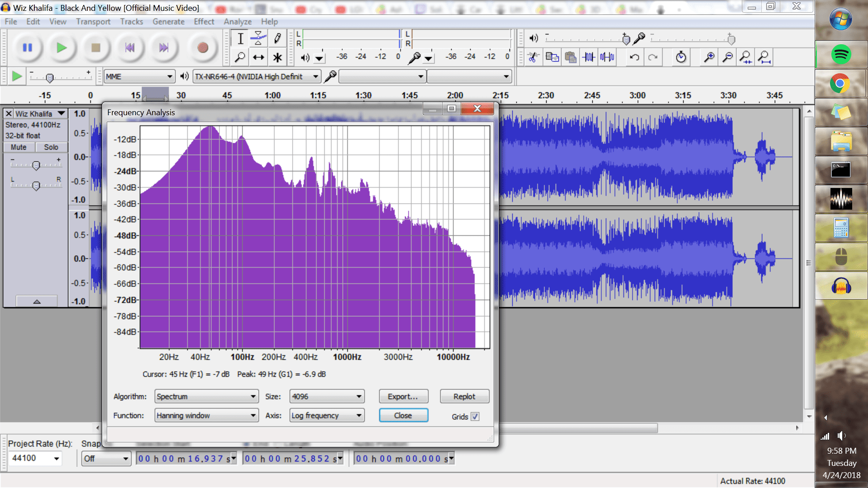Open recording meter dropdown arrow

(429, 58)
